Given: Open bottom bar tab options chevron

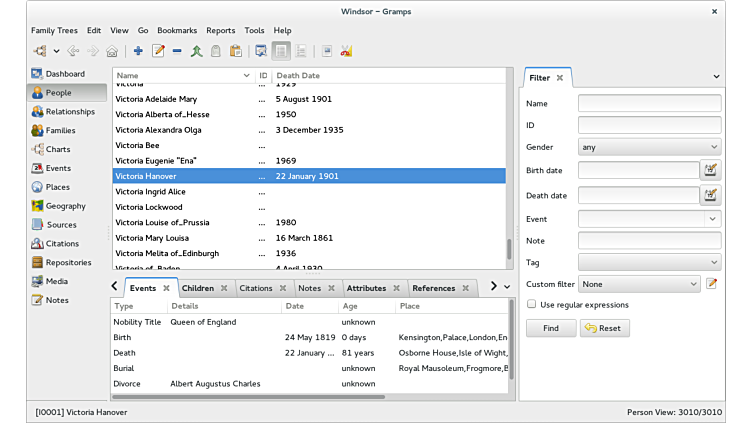Looking at the screenshot, I should (x=507, y=287).
